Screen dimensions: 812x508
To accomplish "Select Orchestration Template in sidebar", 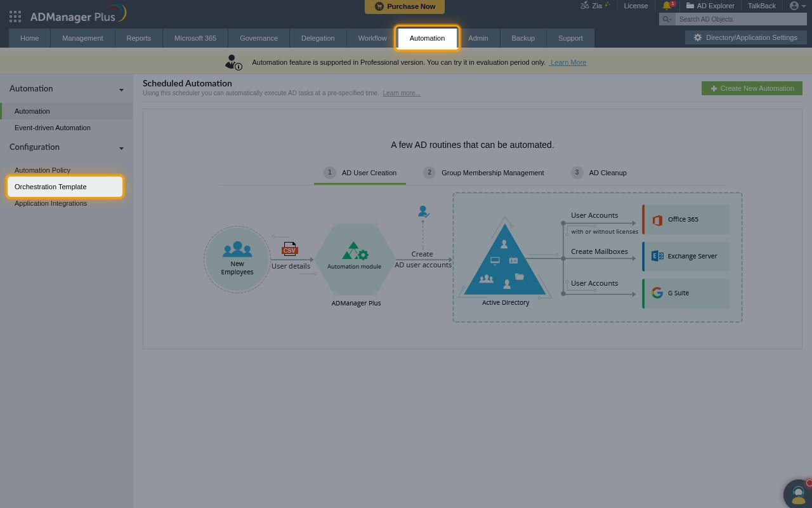I will 65,187.
